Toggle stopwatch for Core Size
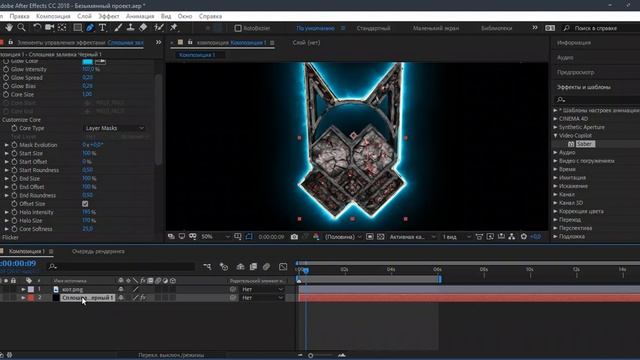Viewport: 640px width, 360px height. [6, 94]
